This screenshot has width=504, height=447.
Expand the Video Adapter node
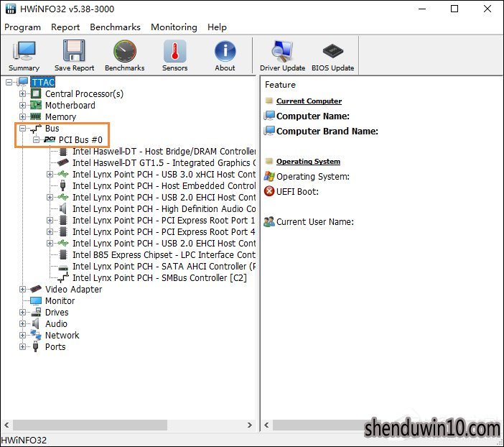22,289
